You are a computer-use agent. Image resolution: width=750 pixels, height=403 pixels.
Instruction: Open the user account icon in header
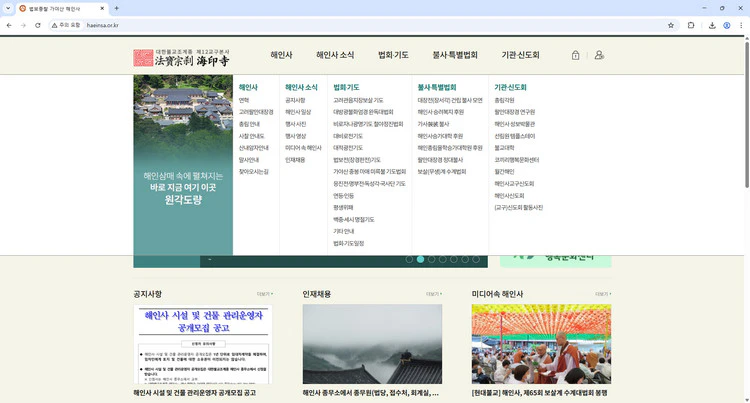pyautogui.click(x=599, y=55)
